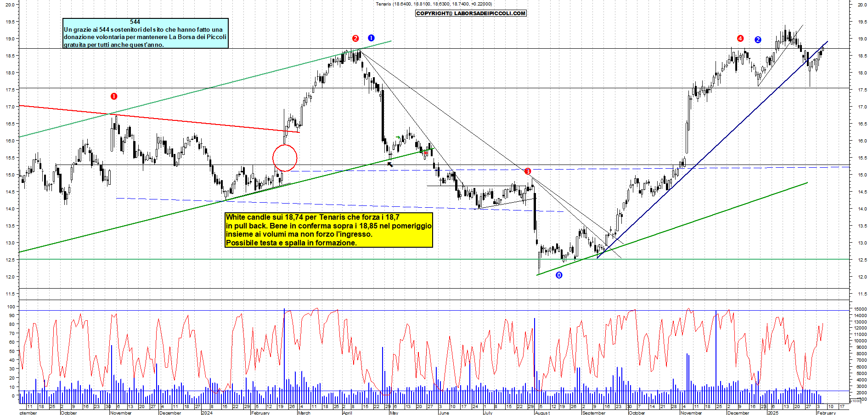The image size is (868, 415).
Task: Click the yellow White candle annotation box
Action: [329, 230]
